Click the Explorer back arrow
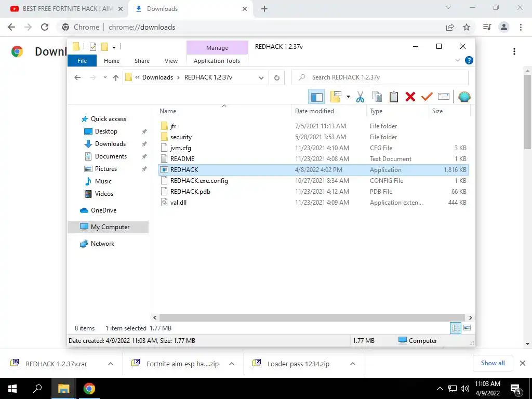The width and height of the screenshot is (532, 399). pyautogui.click(x=77, y=78)
